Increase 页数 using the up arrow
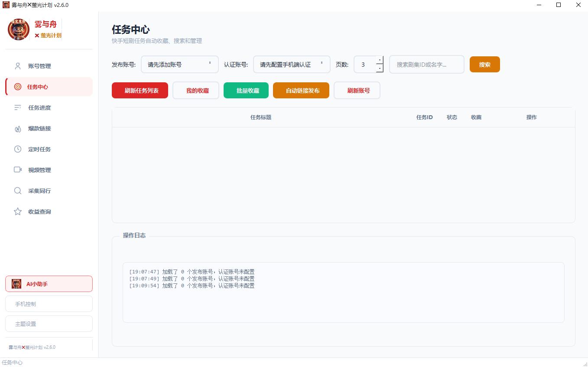588x367 pixels. point(380,60)
